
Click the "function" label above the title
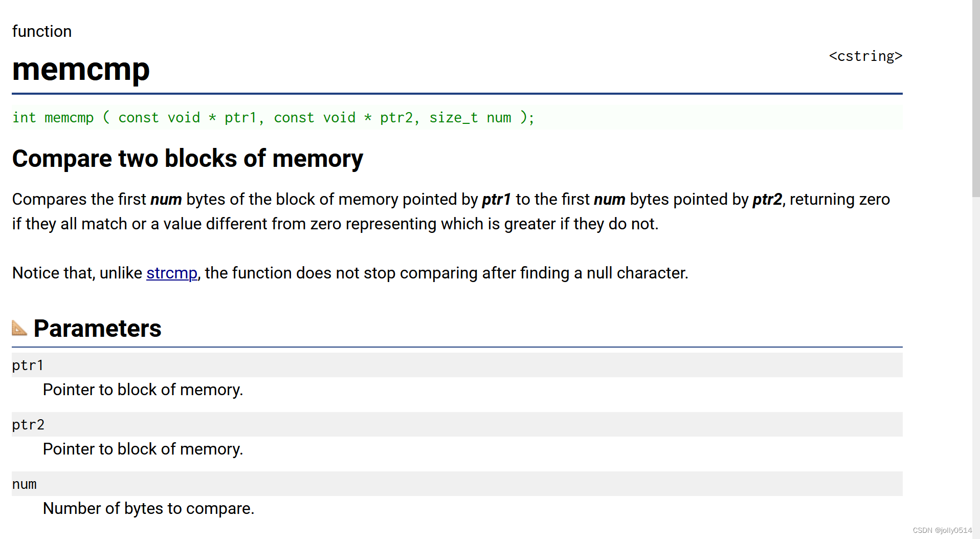click(x=42, y=31)
